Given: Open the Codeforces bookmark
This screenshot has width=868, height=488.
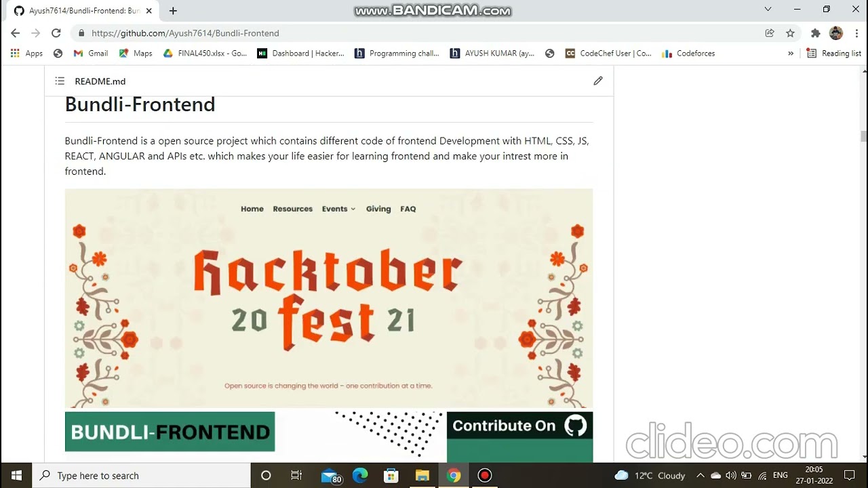Looking at the screenshot, I should coord(688,53).
